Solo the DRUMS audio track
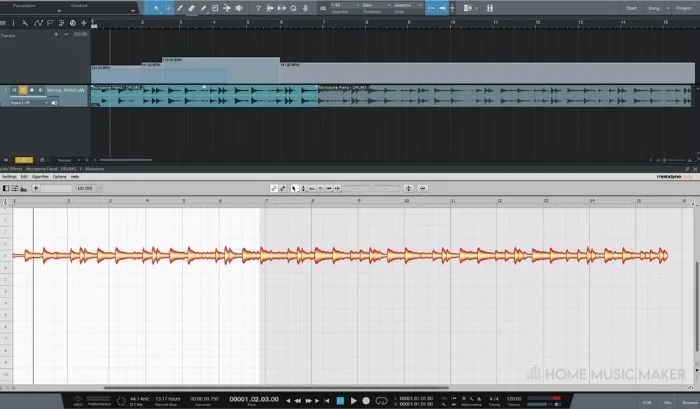The height and width of the screenshot is (409, 700). point(23,90)
